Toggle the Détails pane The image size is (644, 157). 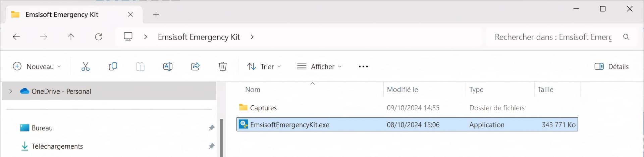tap(611, 66)
